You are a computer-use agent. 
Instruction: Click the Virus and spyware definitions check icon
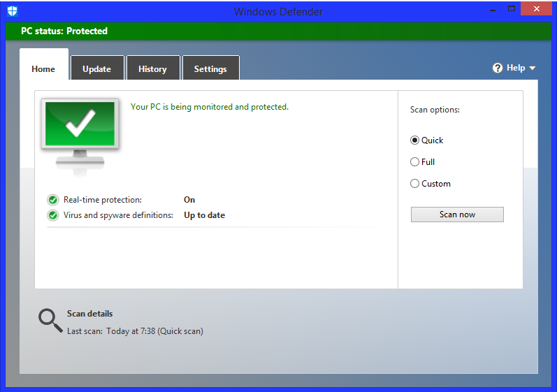coord(52,215)
